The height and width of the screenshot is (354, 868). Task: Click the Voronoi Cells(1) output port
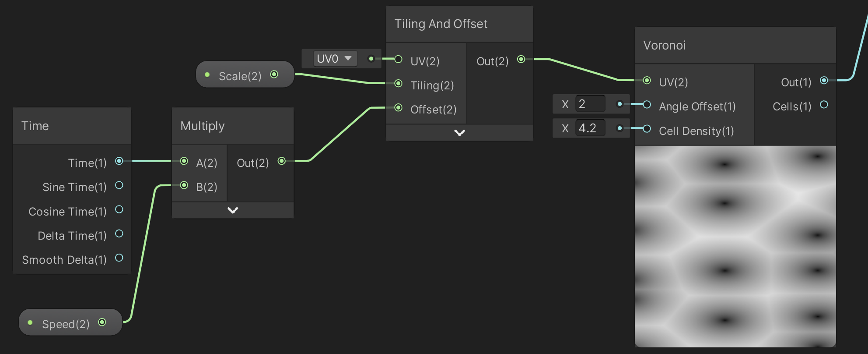click(824, 105)
